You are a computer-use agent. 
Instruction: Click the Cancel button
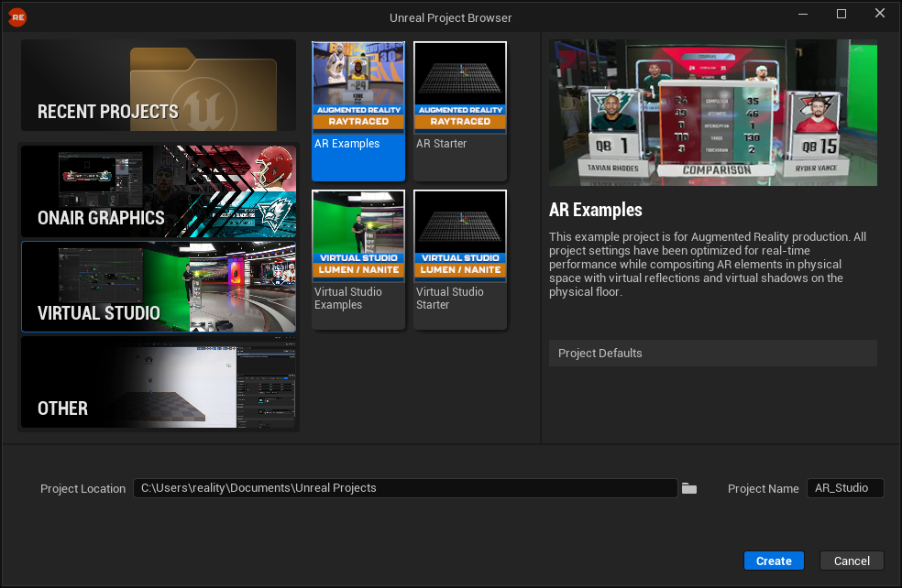(x=852, y=561)
